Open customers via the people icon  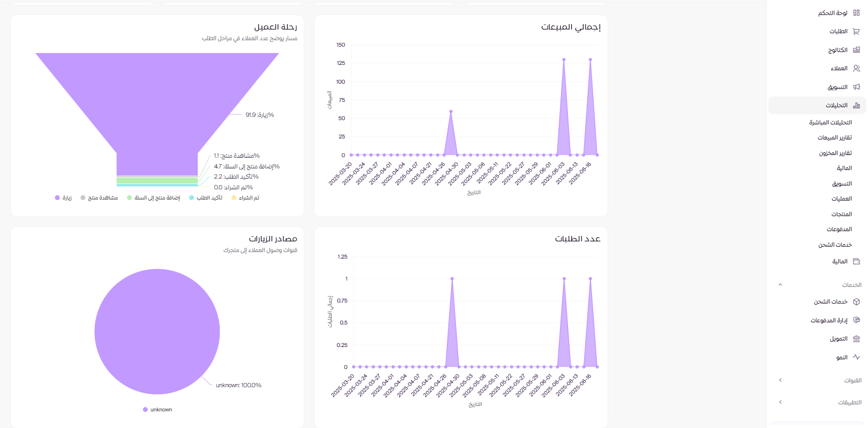[856, 69]
